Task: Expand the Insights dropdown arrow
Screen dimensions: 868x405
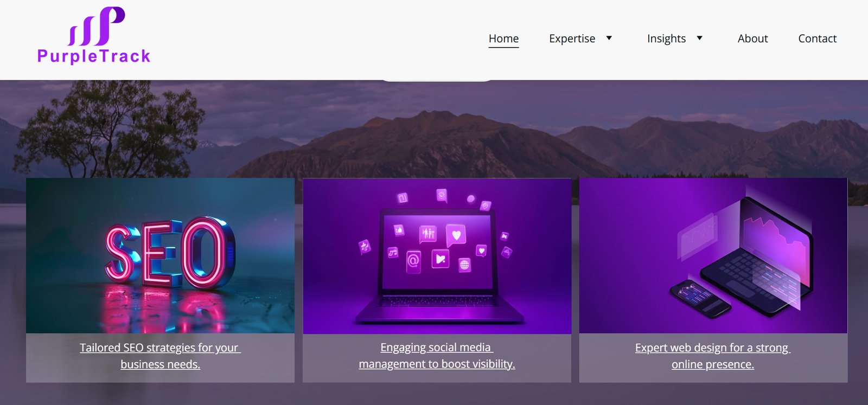Action: pyautogui.click(x=700, y=38)
